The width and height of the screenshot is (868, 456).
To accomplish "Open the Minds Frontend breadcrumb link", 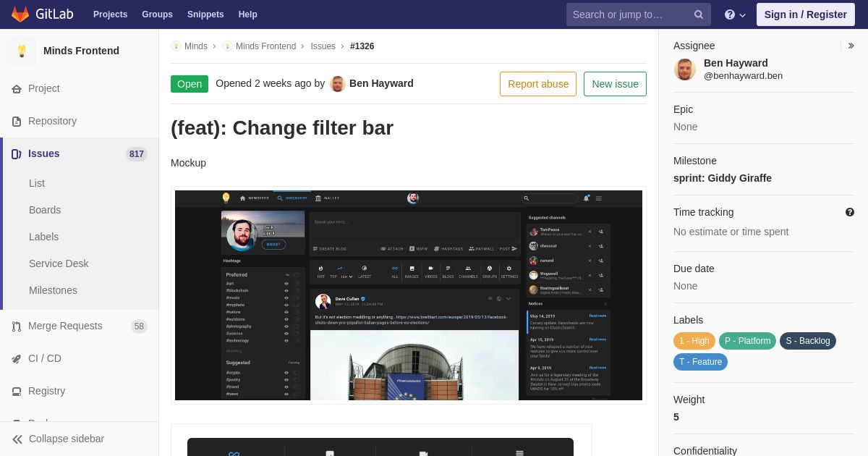I will [265, 46].
